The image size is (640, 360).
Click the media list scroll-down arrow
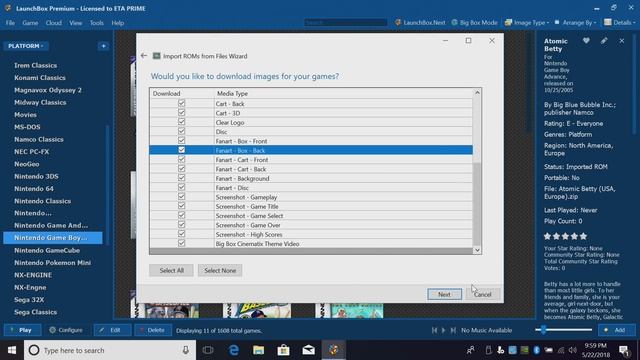(477, 250)
